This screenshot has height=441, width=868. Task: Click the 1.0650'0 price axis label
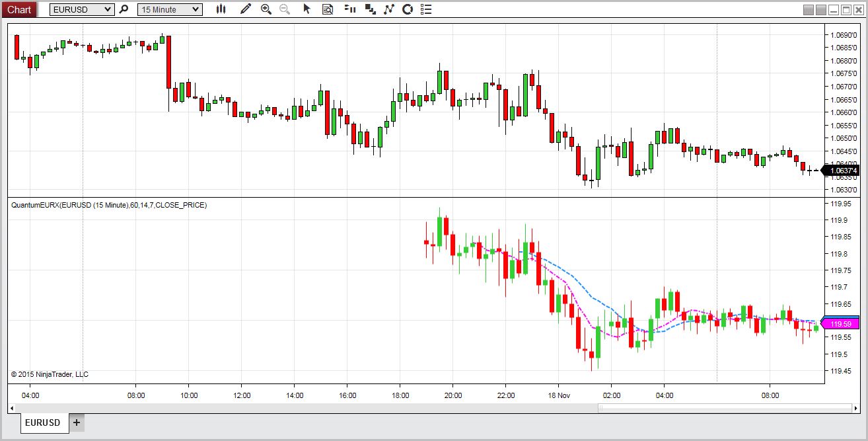click(844, 138)
